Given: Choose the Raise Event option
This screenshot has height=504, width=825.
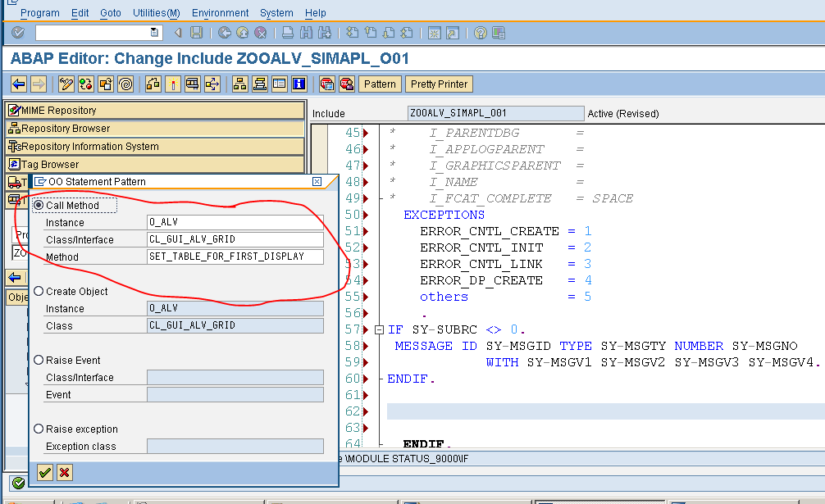Looking at the screenshot, I should click(x=39, y=361).
